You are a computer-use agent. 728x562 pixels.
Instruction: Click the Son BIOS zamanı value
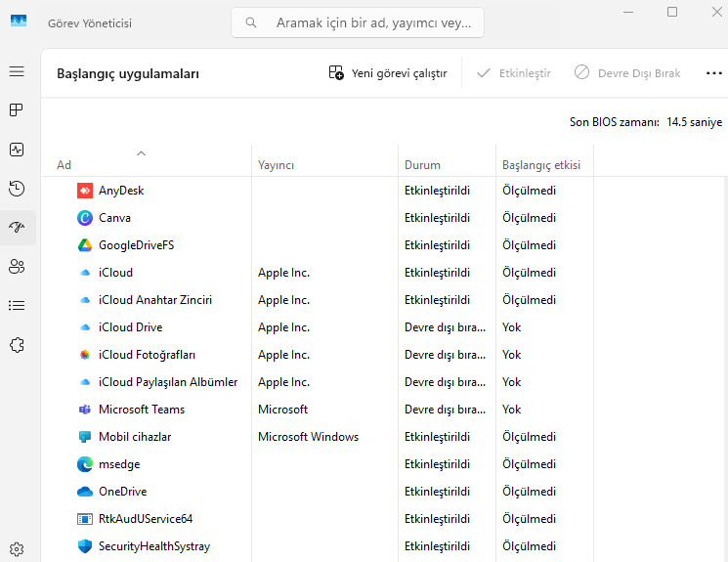694,122
